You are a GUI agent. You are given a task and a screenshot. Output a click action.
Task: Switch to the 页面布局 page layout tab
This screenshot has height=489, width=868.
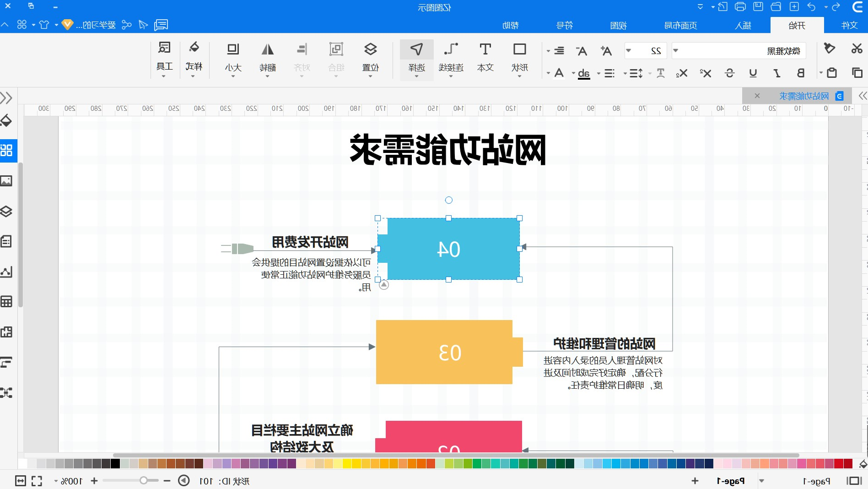tap(680, 25)
